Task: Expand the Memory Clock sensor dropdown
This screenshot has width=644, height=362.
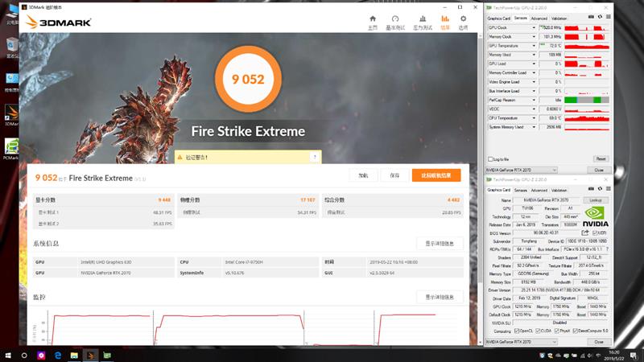Action: [534, 36]
